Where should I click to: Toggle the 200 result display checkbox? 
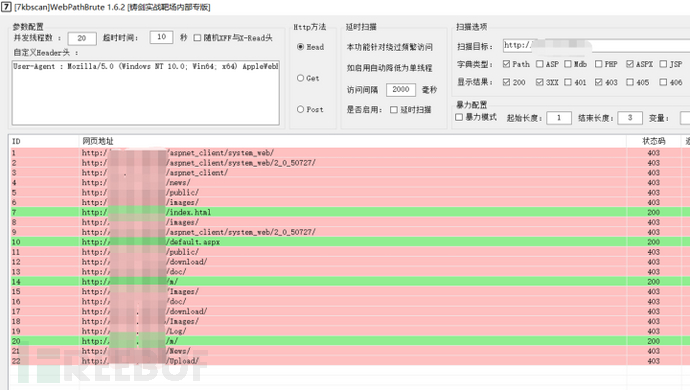506,82
